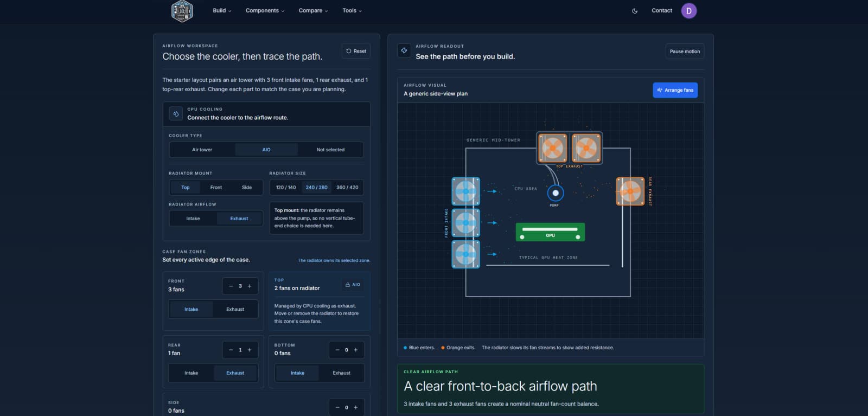Increase Rear fan count with plus
Viewport: 868px width, 416px height.
[x=250, y=350]
